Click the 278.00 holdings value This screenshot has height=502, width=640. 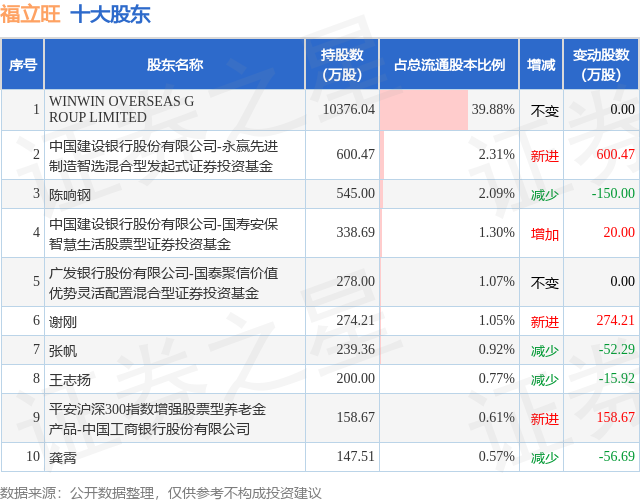coord(356,281)
